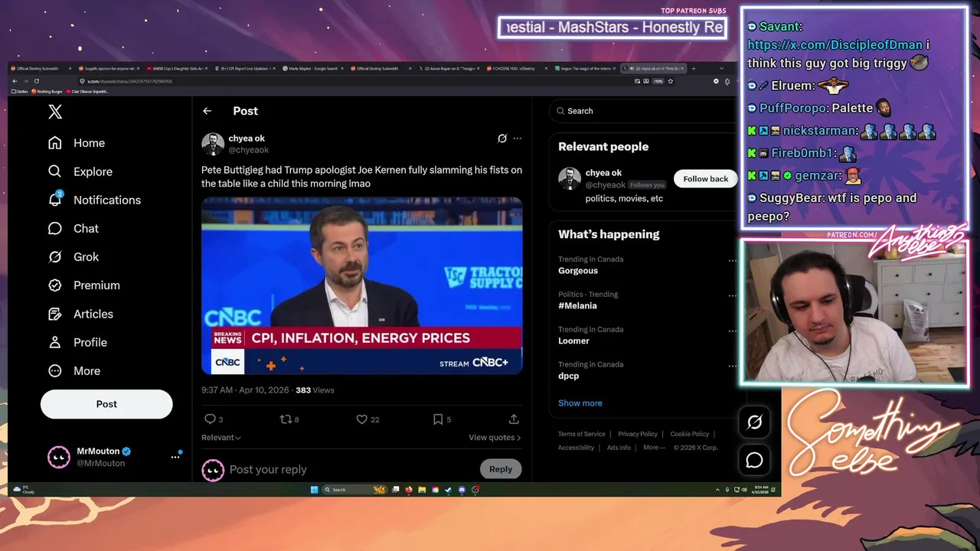Open MrMouton account options menu
Image resolution: width=980 pixels, height=551 pixels.
click(x=175, y=457)
